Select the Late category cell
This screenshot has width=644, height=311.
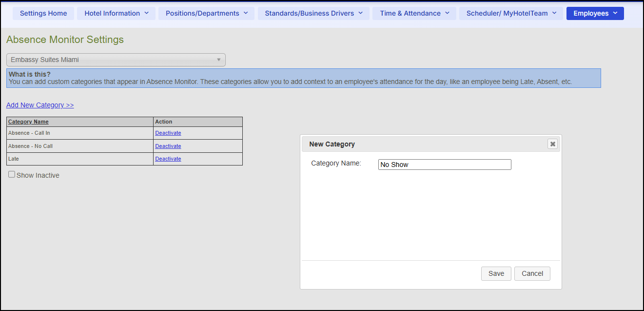click(x=80, y=159)
